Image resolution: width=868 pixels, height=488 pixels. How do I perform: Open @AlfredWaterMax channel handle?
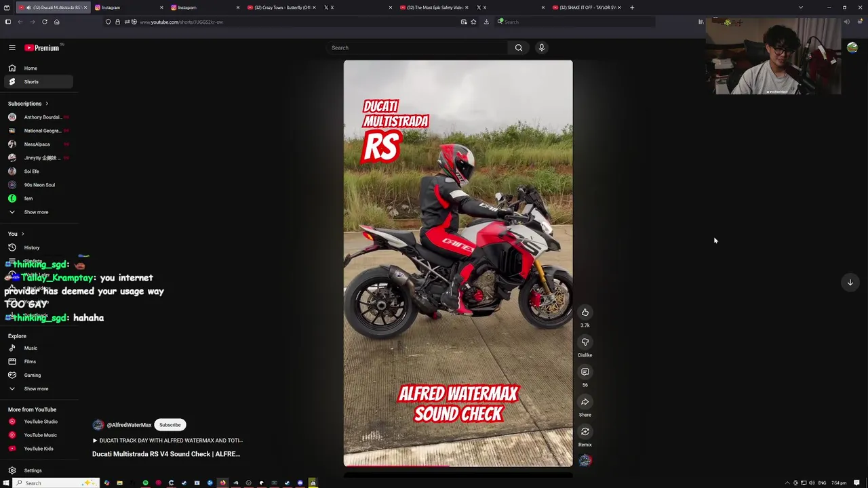tap(129, 425)
